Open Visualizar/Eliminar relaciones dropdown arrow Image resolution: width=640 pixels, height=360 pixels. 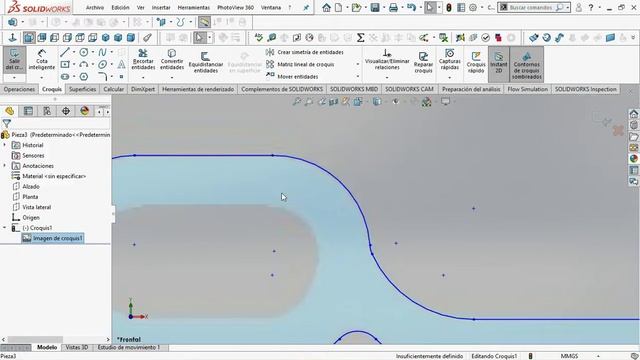pos(387,77)
